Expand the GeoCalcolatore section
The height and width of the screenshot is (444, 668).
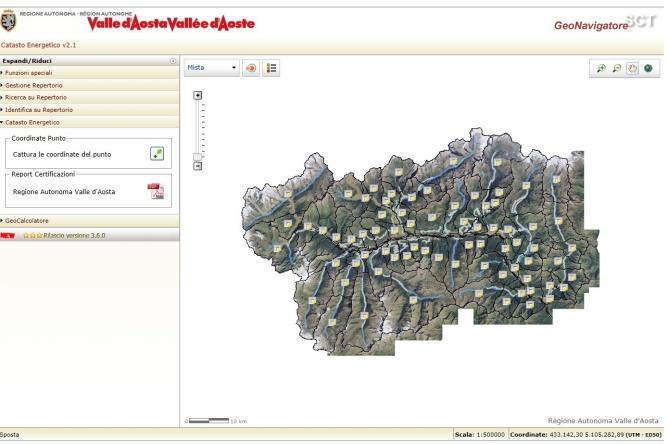pos(89,221)
